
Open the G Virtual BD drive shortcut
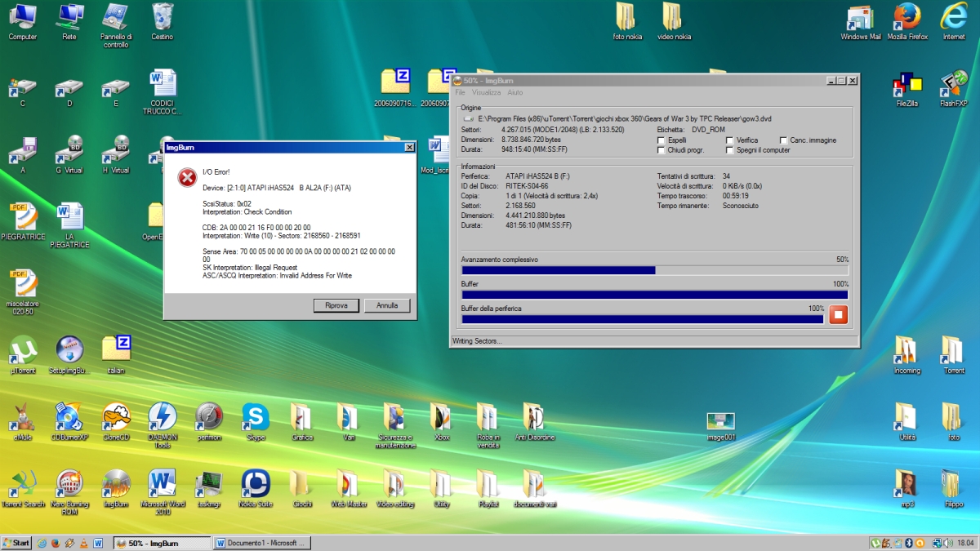tap(69, 155)
